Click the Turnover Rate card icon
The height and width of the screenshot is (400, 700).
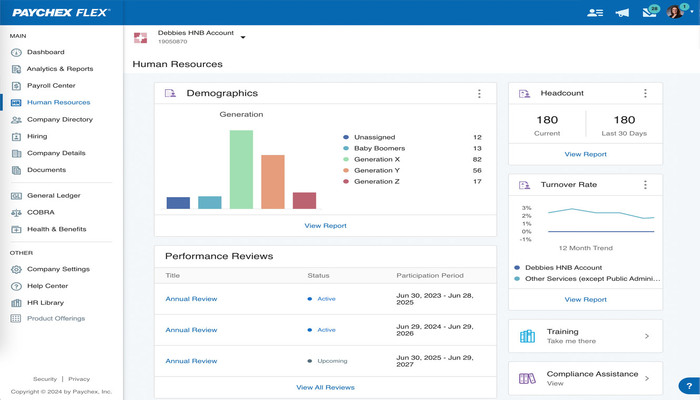524,185
